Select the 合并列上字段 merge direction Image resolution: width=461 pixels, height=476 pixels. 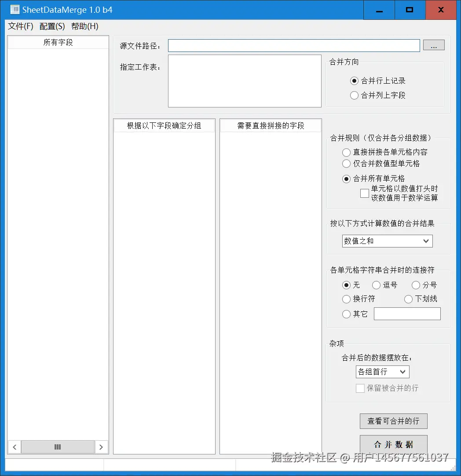pyautogui.click(x=355, y=95)
